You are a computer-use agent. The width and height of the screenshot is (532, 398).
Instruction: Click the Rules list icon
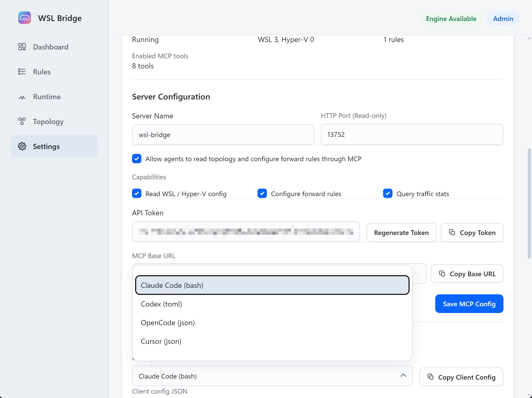[22, 72]
